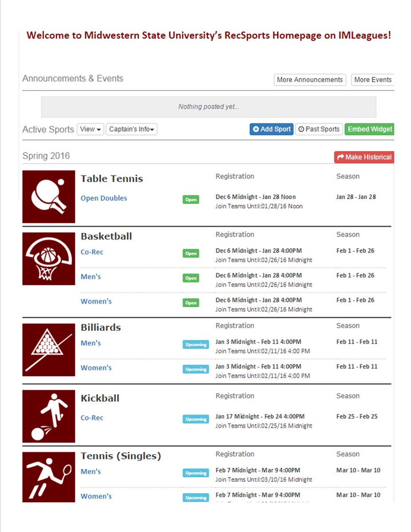
Task: Click the Table Tennis paddle icon
Action: click(x=49, y=197)
